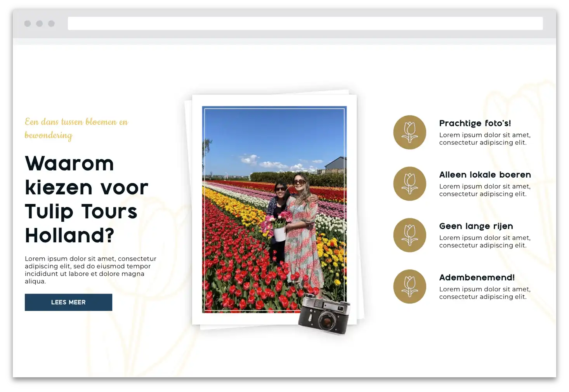Click the middle gray dot in browser bar

point(40,24)
